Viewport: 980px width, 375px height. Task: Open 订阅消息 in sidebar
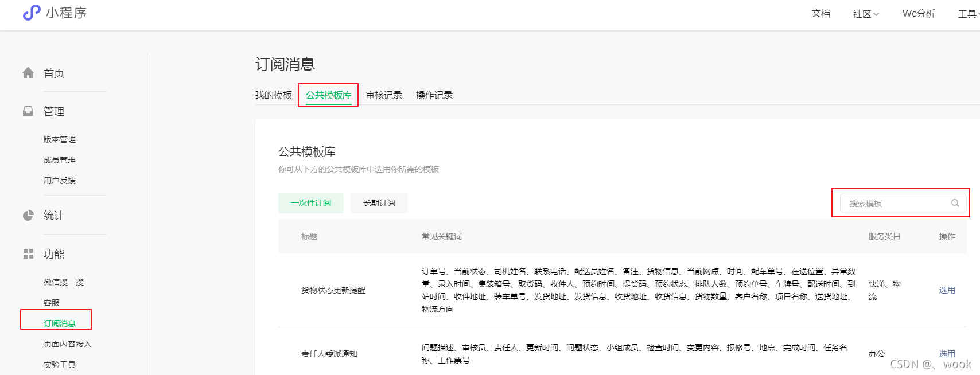[60, 323]
